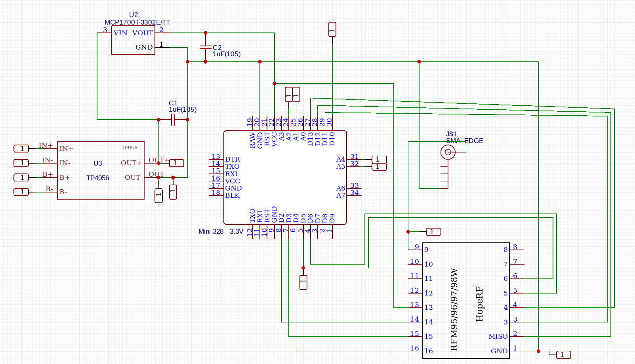Select the U2 MCP1700T voltage regulator symbol

(133, 40)
